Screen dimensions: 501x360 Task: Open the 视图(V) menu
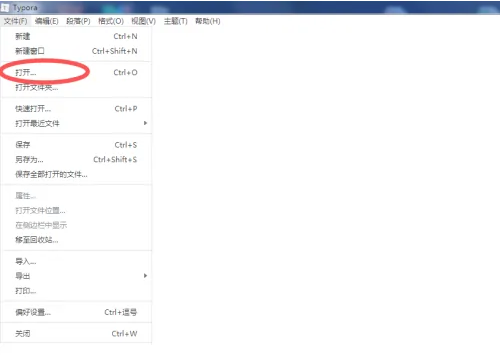point(143,21)
